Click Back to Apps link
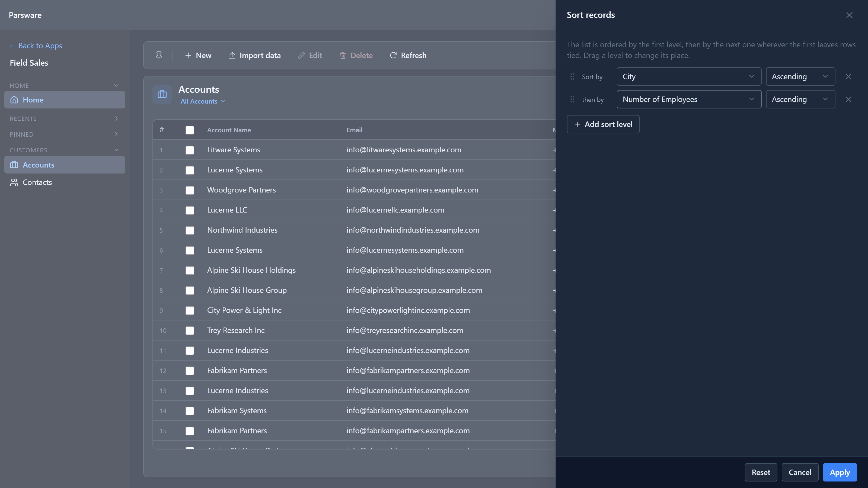The height and width of the screenshot is (488, 868). click(x=36, y=46)
